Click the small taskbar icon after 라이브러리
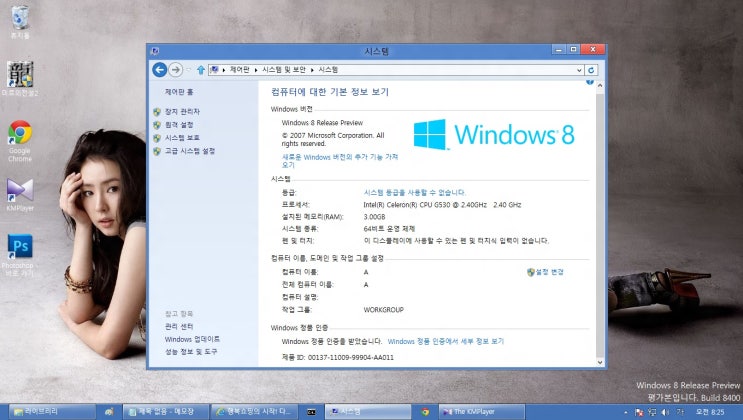743x420 pixels. click(x=109, y=412)
